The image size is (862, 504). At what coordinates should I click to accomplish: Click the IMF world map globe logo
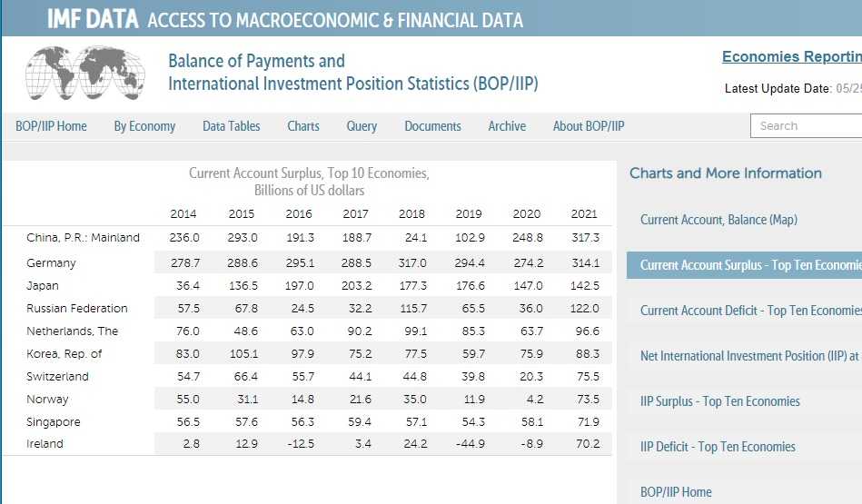(x=84, y=74)
